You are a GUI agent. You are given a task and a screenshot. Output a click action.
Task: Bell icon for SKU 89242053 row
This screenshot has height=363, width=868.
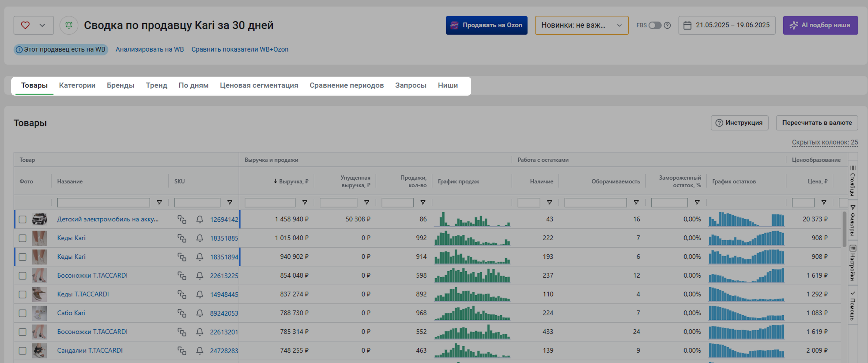(x=200, y=313)
